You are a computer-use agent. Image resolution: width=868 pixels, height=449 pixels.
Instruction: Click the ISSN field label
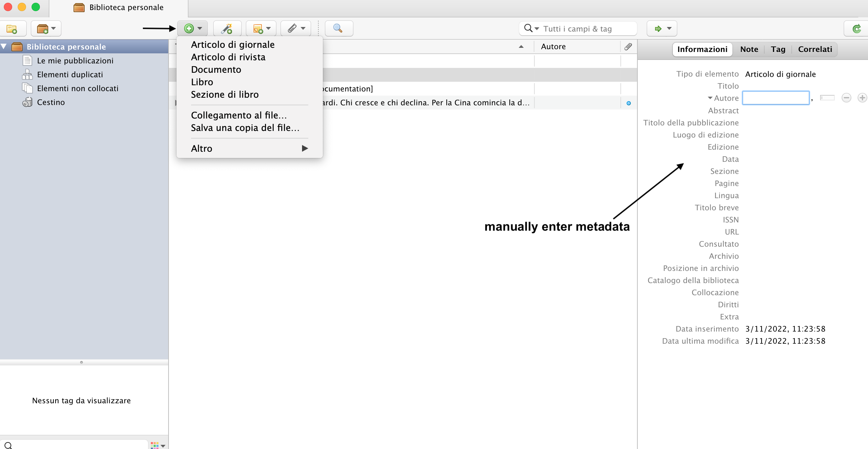tap(731, 220)
